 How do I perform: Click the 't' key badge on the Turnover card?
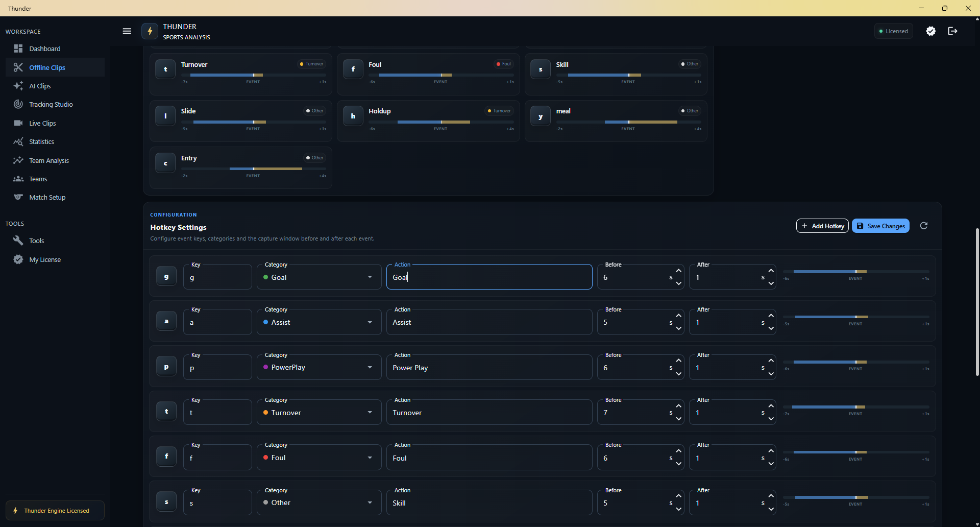[165, 69]
